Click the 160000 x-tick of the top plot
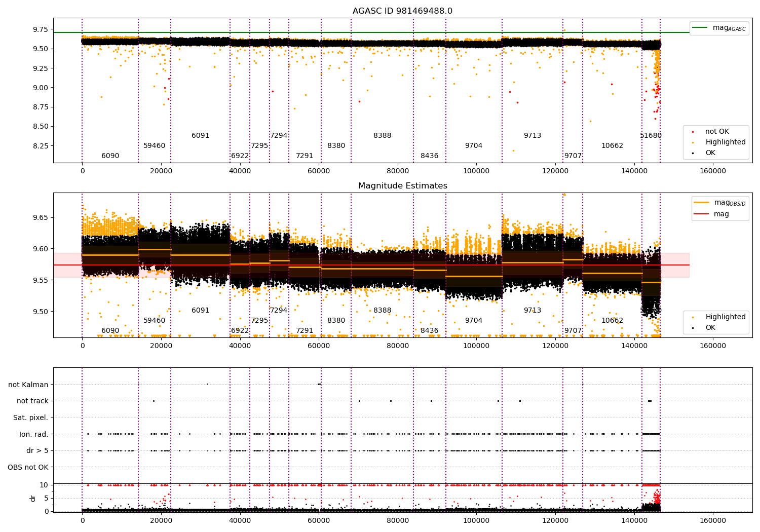 tap(713, 171)
